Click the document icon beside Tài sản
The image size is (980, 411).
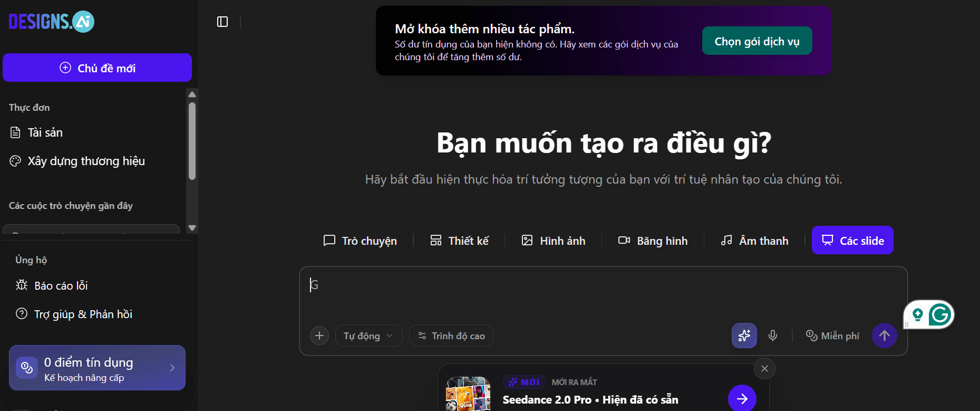coord(15,132)
